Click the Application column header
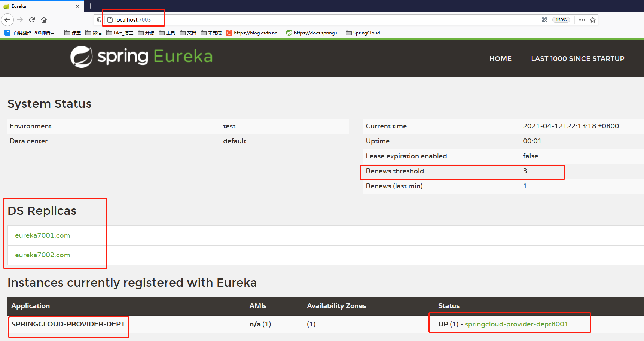This screenshot has height=341, width=644. (x=30, y=306)
